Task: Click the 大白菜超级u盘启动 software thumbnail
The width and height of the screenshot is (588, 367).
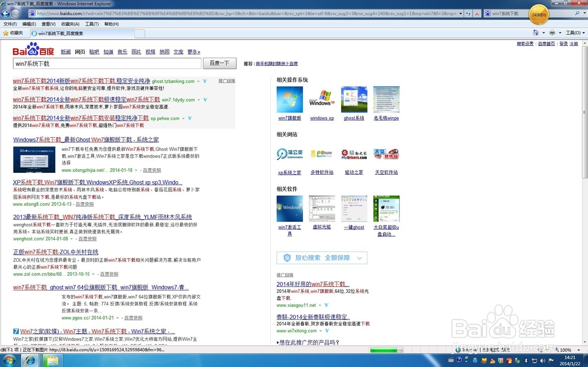Action: (386, 208)
